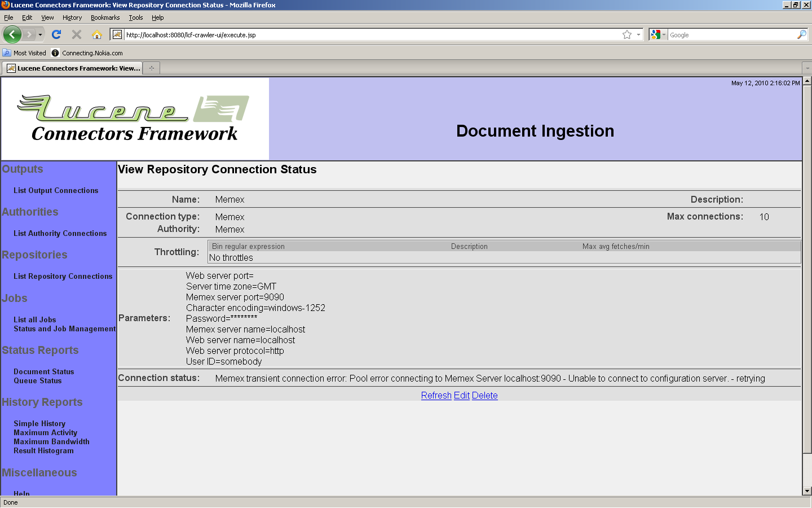This screenshot has width=812, height=508.
Task: Click the Google search input field
Action: click(x=731, y=35)
